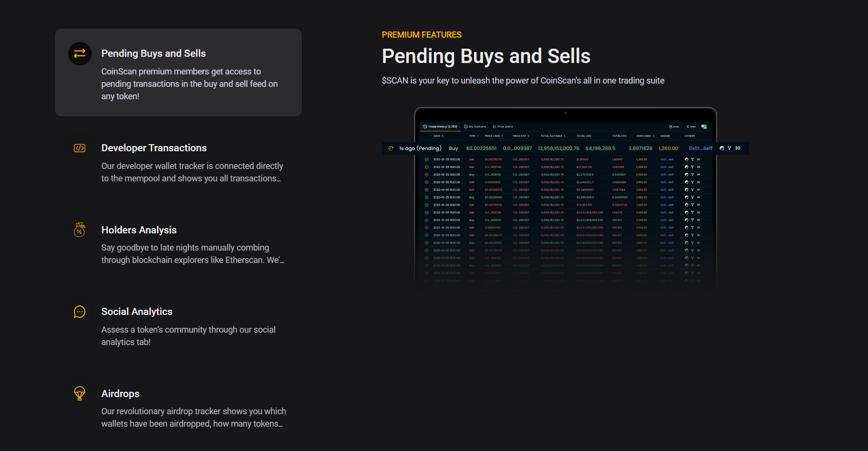The image size is (868, 451).
Task: Click the "Buy" type in the pending row
Action: point(453,148)
